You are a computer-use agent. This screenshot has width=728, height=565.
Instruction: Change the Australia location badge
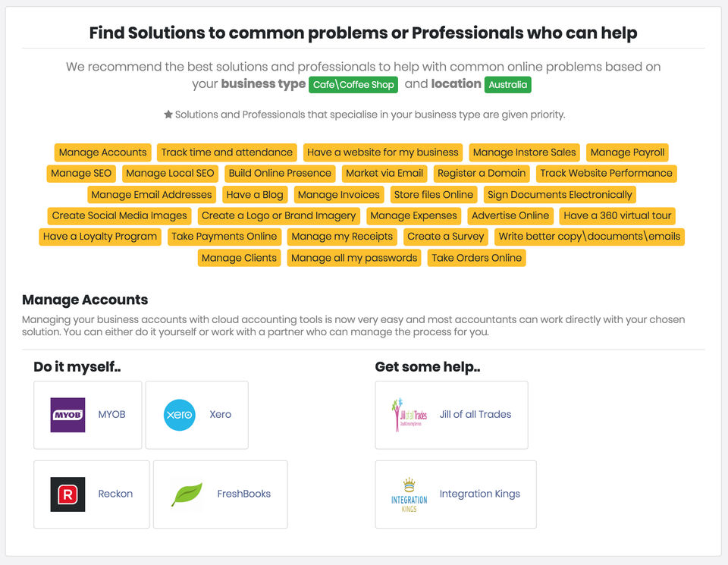pyautogui.click(x=507, y=84)
